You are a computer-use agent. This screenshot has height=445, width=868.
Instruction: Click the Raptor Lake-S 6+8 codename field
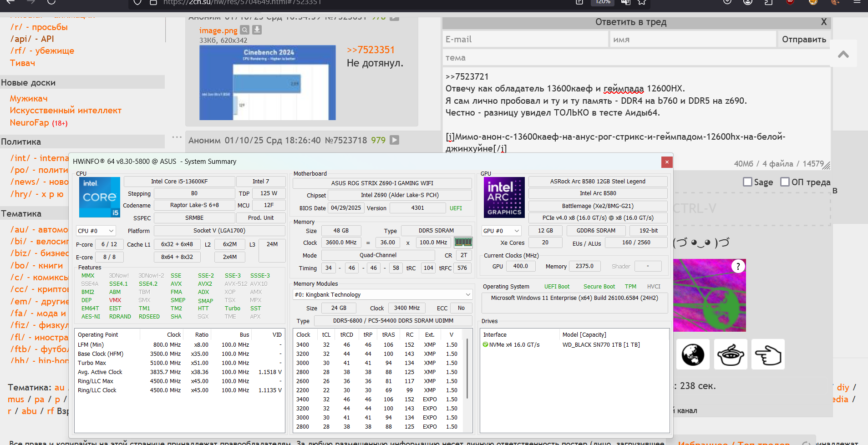tap(194, 205)
